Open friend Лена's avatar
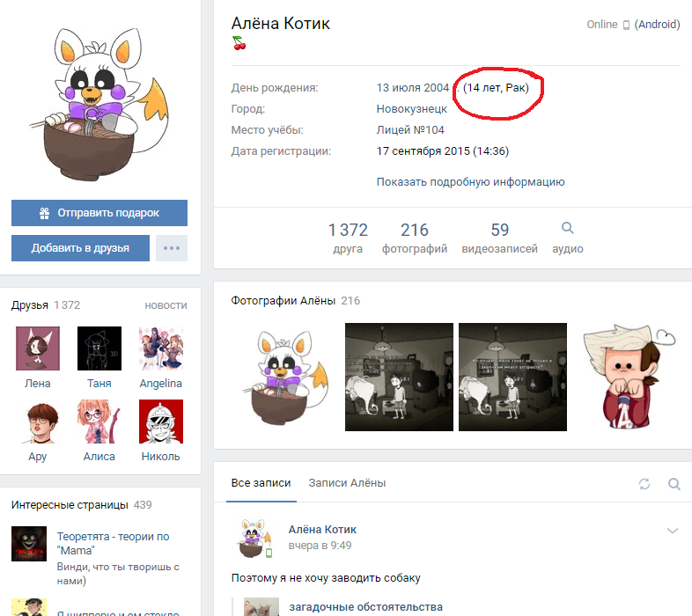This screenshot has width=692, height=616. tap(38, 348)
